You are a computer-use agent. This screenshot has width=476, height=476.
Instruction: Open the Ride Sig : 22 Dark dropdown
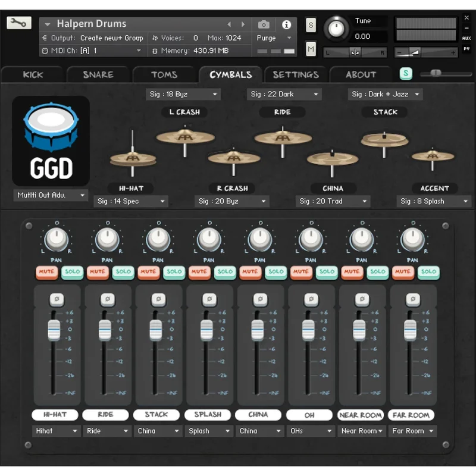pos(284,95)
